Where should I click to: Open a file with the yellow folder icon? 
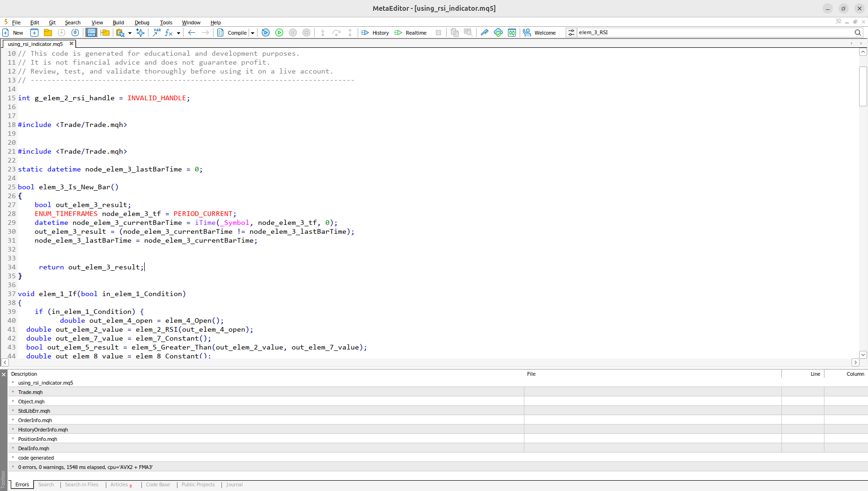coord(48,32)
